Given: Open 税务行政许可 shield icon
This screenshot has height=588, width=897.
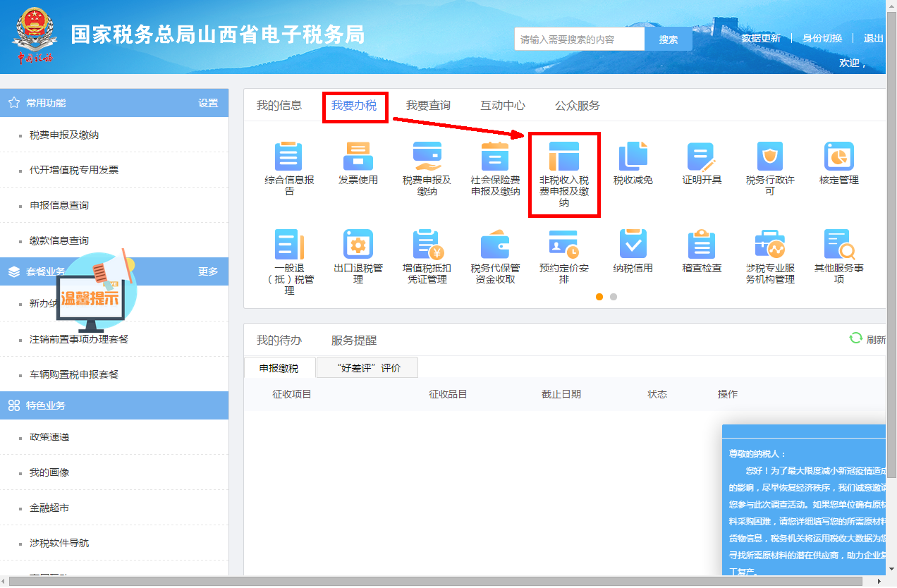Looking at the screenshot, I should [770, 157].
